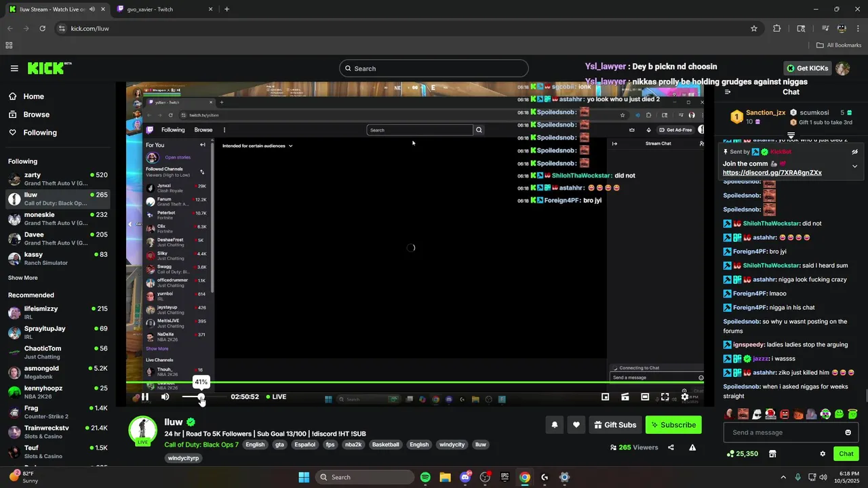Open a new Chrome tab

point(226,9)
